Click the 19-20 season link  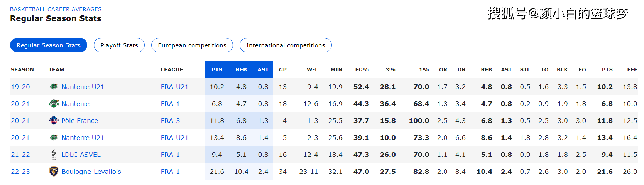click(20, 87)
